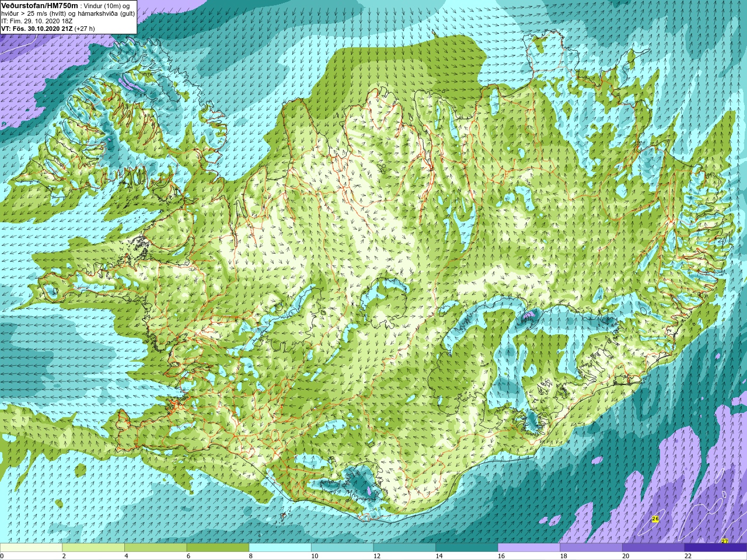Click the scale label '2'
Viewport: 747px width, 560px height.
pyautogui.click(x=64, y=556)
